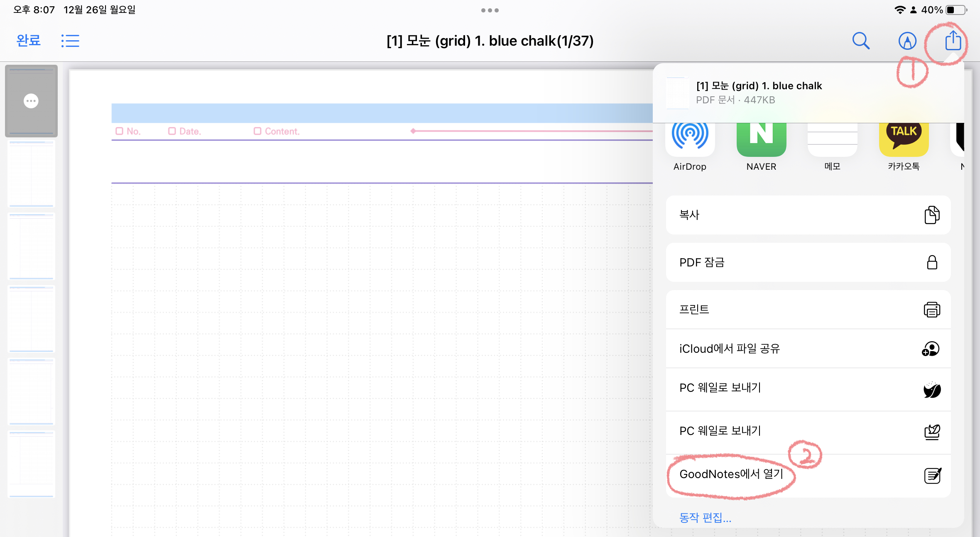Open annotation markup tool

pos(905,40)
